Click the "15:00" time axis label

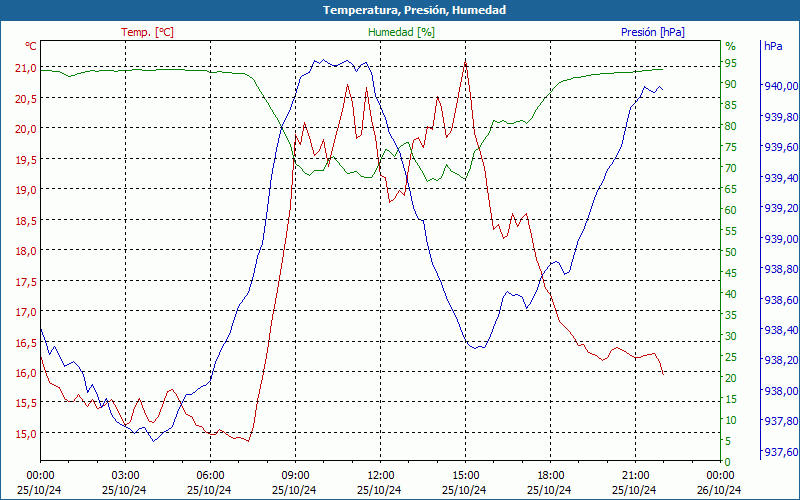(x=465, y=476)
